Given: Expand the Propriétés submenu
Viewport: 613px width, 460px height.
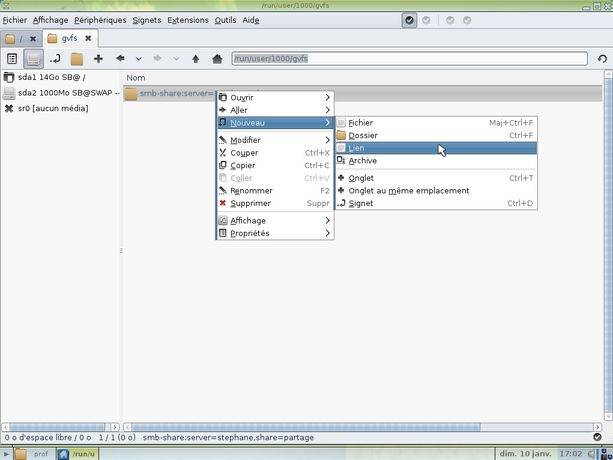Looking at the screenshot, I should pos(275,233).
